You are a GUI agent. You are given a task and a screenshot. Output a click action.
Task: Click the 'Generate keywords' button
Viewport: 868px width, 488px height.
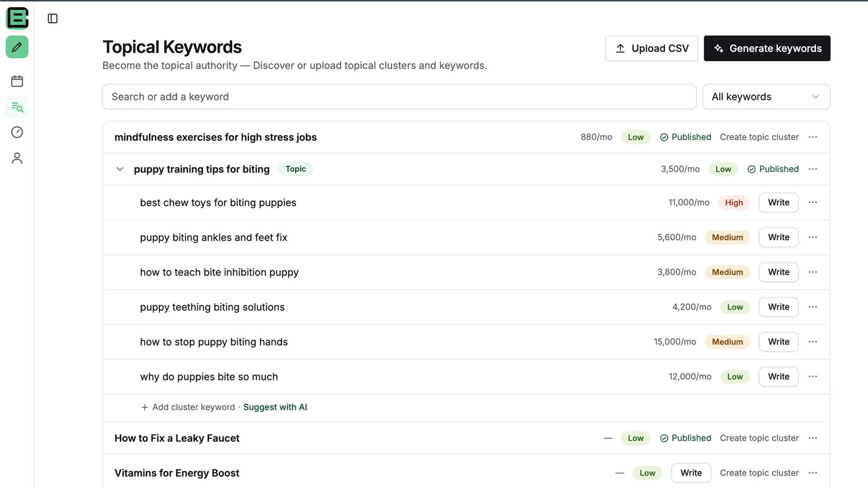(x=767, y=48)
